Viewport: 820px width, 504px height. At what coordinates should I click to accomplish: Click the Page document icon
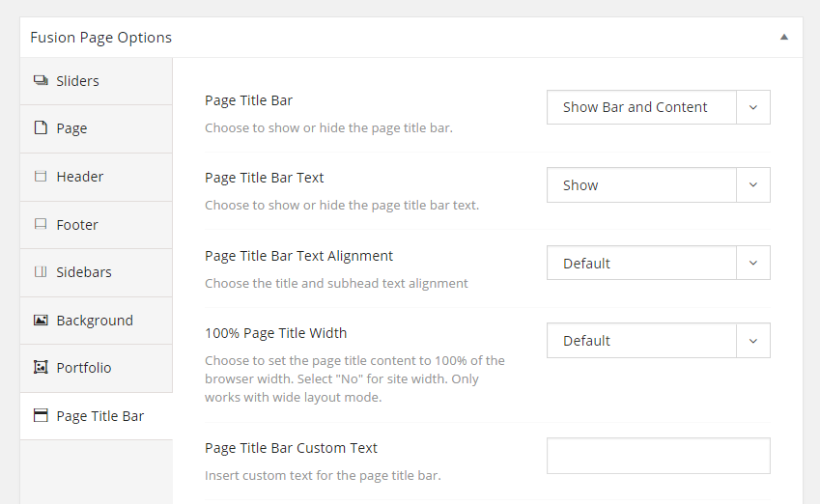point(41,127)
